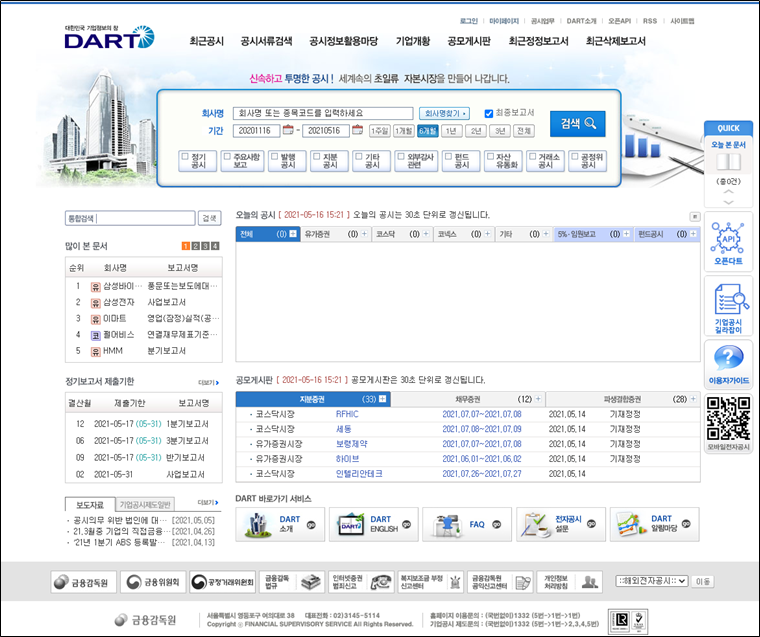Open 전자공시 설문 shortcut
This screenshot has width=760, height=637.
point(561,524)
